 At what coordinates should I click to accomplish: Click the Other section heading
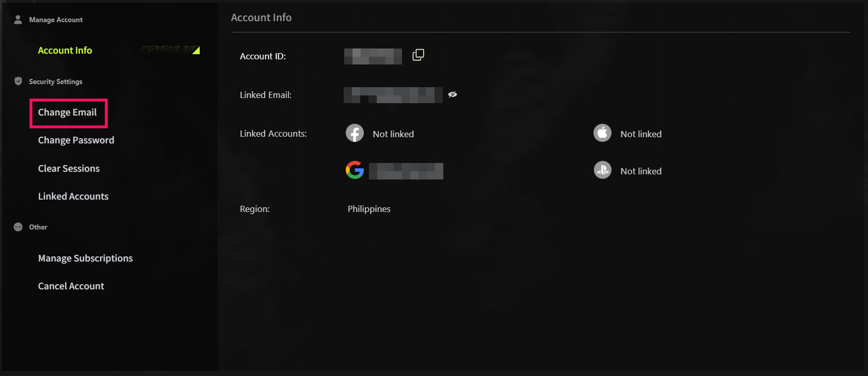click(38, 227)
